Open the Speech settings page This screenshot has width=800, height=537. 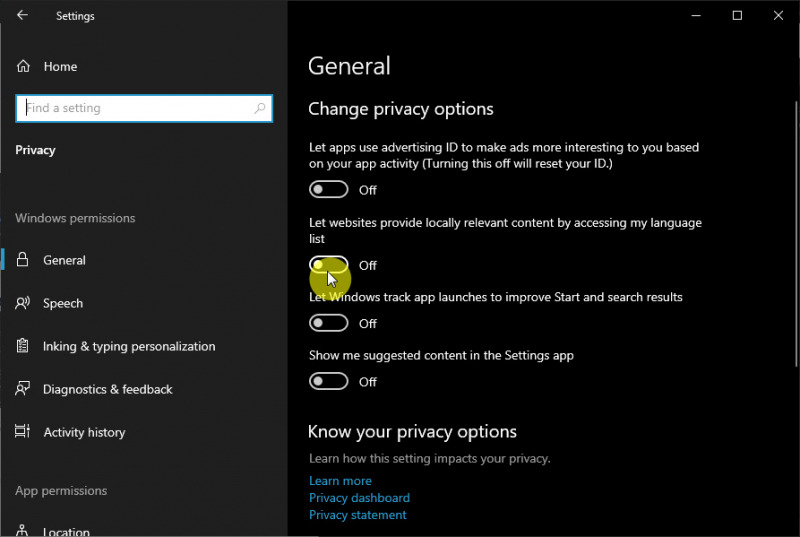point(63,303)
